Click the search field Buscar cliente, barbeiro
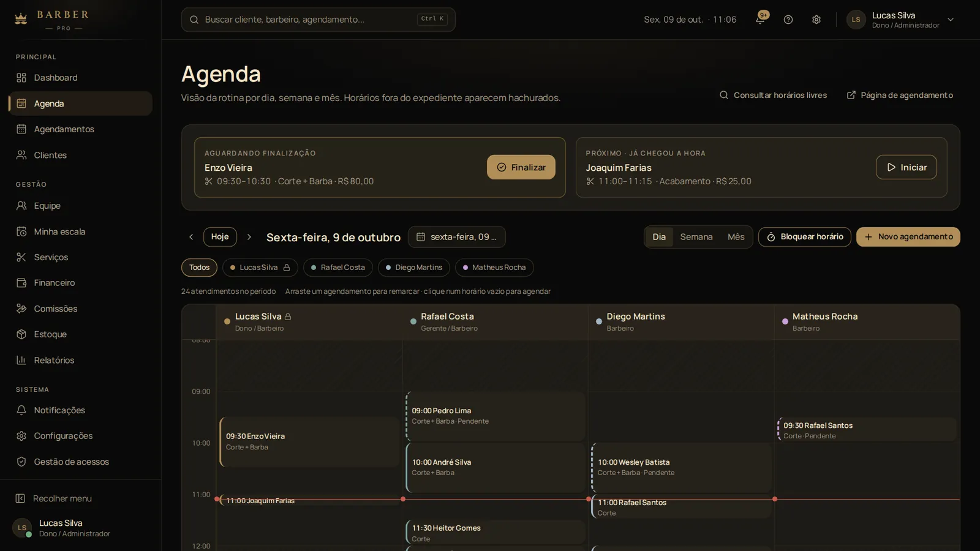 318,20
